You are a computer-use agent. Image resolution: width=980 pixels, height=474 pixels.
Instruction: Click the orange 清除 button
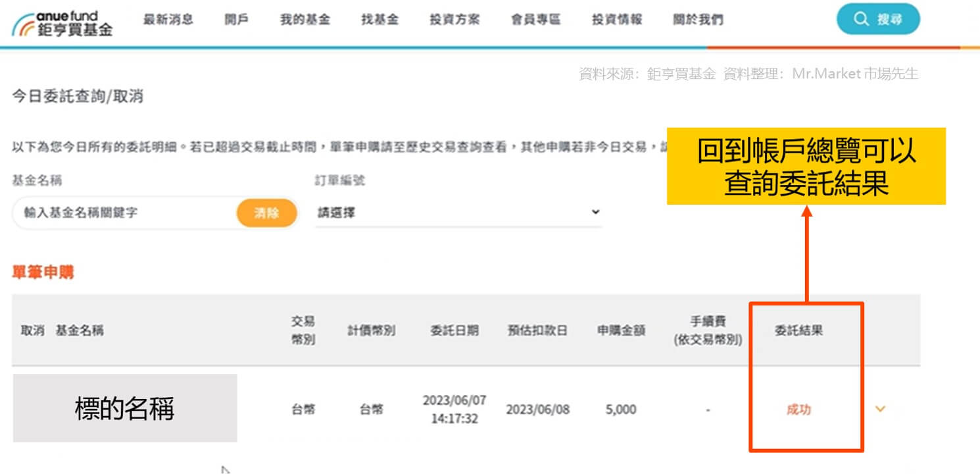pyautogui.click(x=266, y=213)
